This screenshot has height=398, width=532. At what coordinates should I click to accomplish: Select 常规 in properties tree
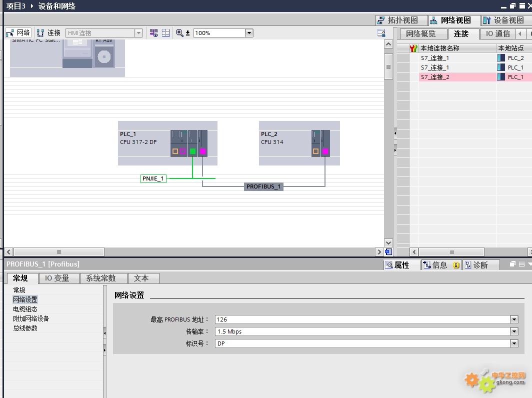tap(19, 290)
